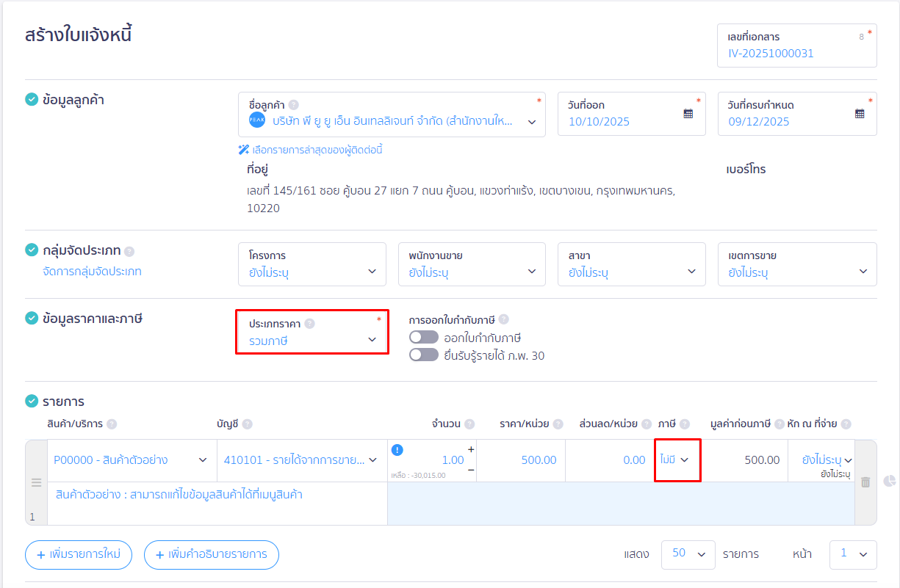Change the items-per-page dropdown showing 50
Image resolution: width=900 pixels, height=588 pixels.
point(688,554)
